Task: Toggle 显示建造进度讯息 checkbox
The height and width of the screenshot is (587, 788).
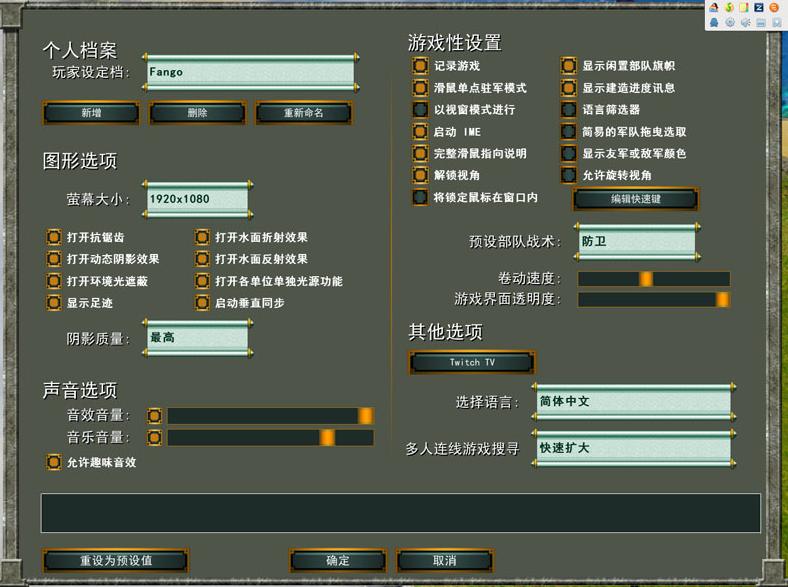Action: point(568,87)
